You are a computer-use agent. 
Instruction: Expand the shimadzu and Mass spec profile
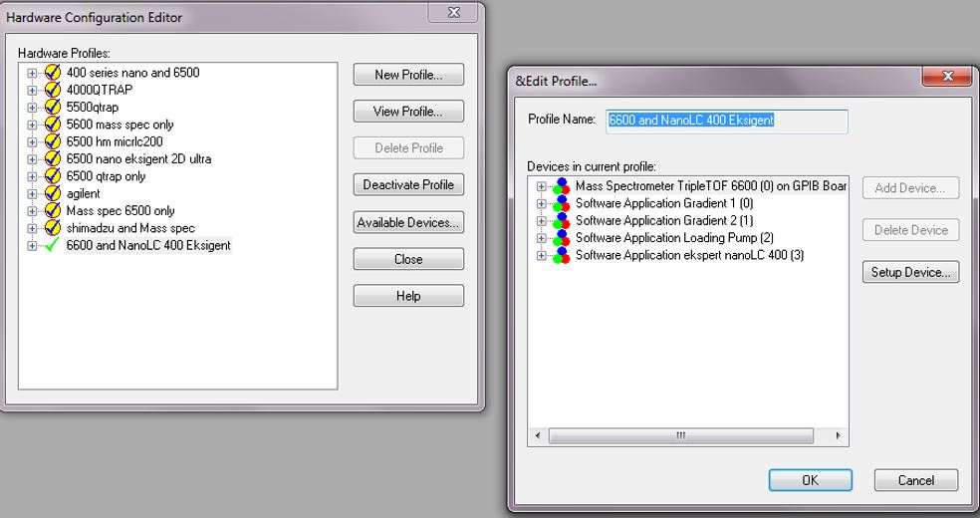(33, 228)
